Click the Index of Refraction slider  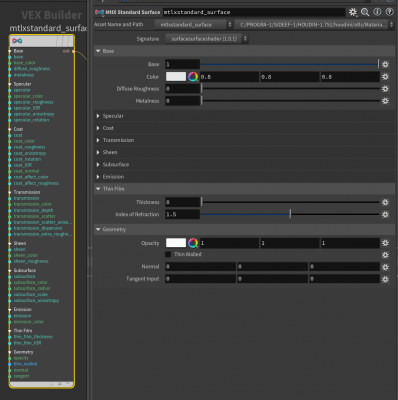click(290, 214)
